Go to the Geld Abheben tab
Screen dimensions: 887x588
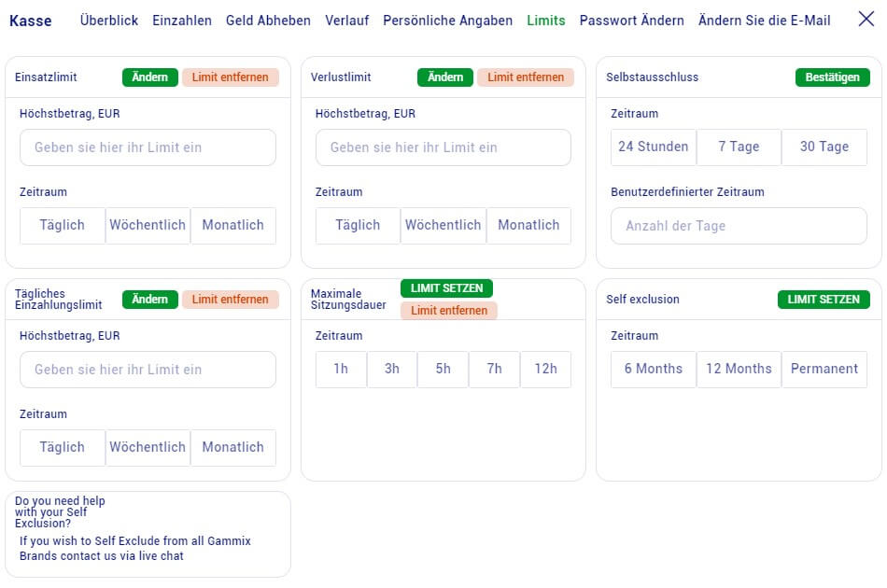[268, 21]
